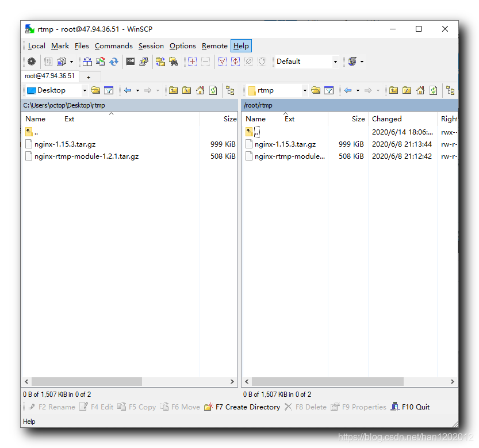Go back in remote panel history

click(348, 90)
